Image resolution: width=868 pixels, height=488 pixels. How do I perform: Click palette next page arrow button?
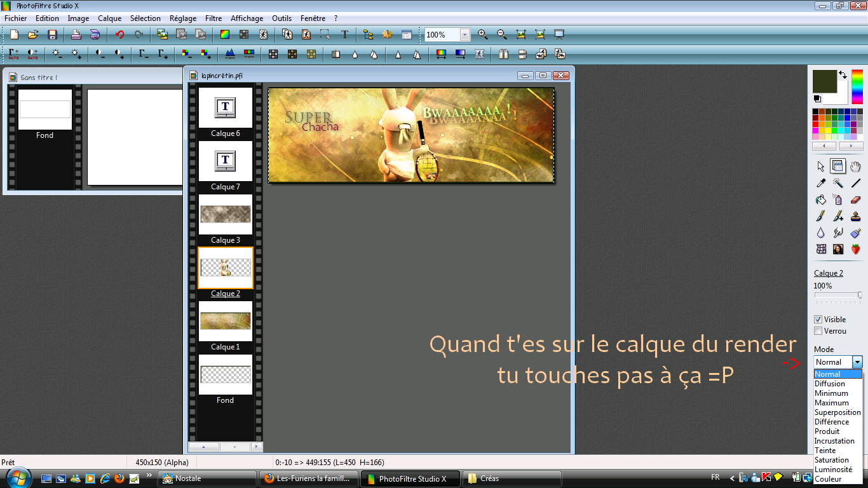(851, 146)
